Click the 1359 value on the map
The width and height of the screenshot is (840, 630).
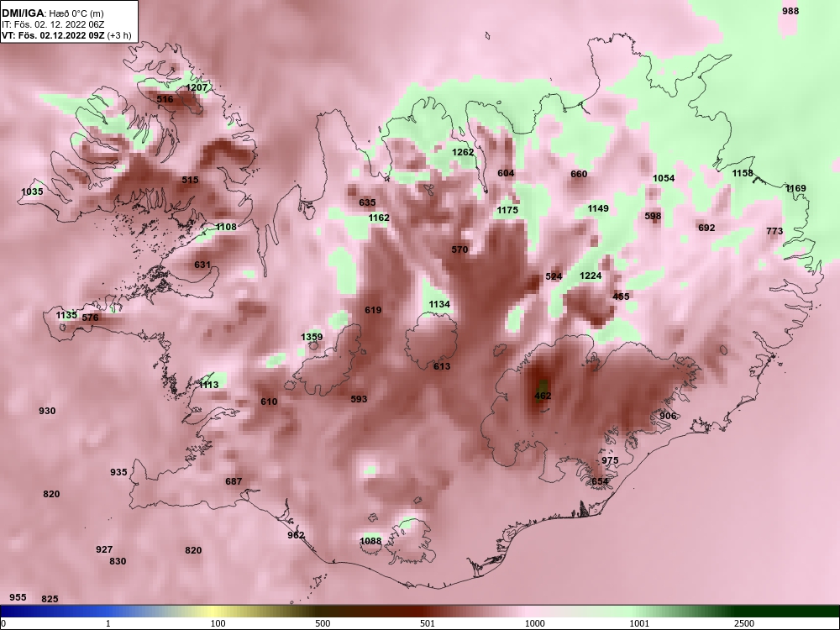point(312,337)
